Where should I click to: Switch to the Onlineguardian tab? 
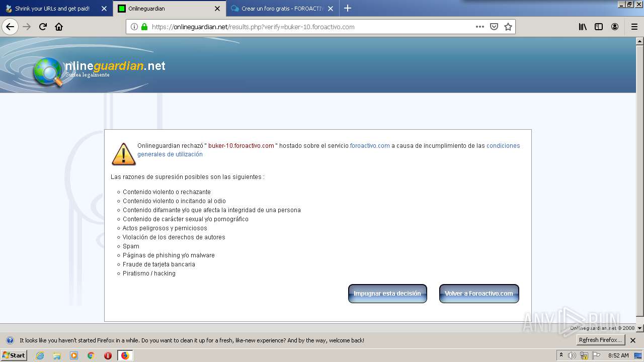(170, 9)
